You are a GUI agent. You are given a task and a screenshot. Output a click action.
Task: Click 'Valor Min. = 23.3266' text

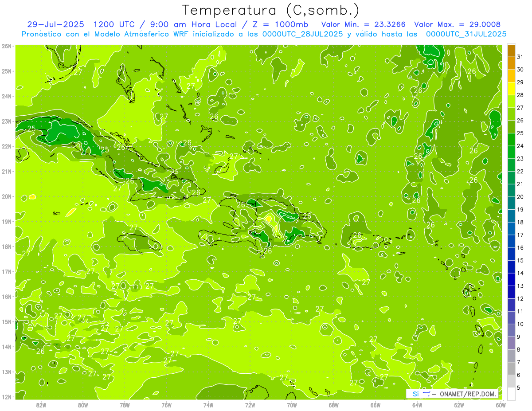[364, 24]
